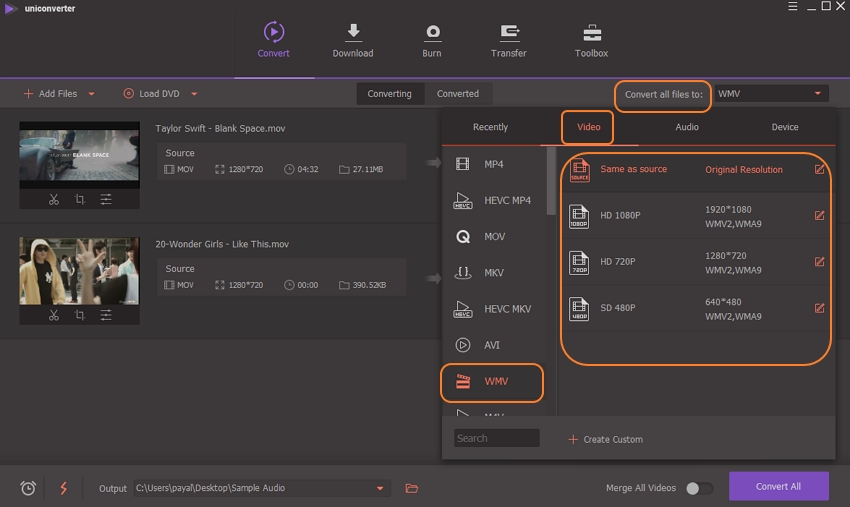Crop the Taylor Swift Blank Space video
850x507 pixels.
[80, 200]
